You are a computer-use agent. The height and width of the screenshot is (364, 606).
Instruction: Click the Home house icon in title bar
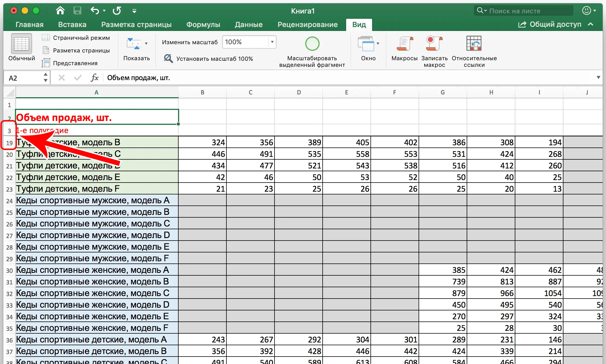pyautogui.click(x=60, y=11)
